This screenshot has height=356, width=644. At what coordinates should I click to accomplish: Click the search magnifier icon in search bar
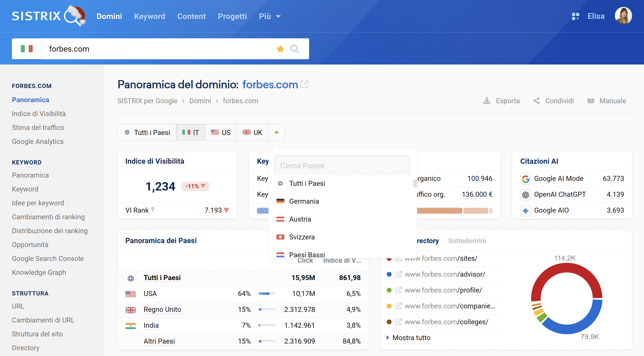pos(295,49)
